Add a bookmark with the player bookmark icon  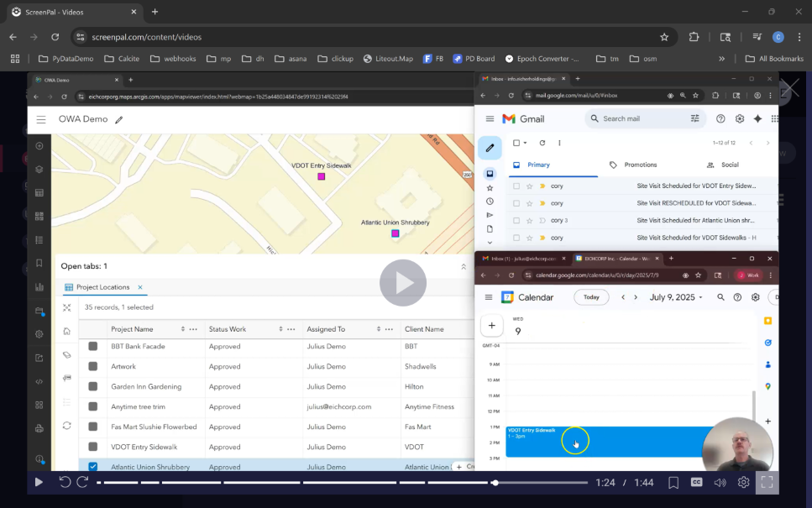[673, 482]
